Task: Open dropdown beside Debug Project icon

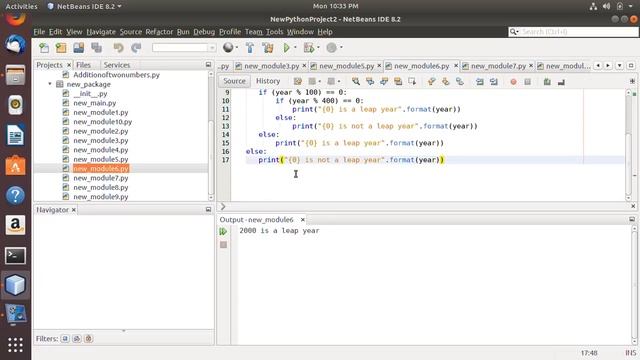Action: pyautogui.click(x=318, y=47)
